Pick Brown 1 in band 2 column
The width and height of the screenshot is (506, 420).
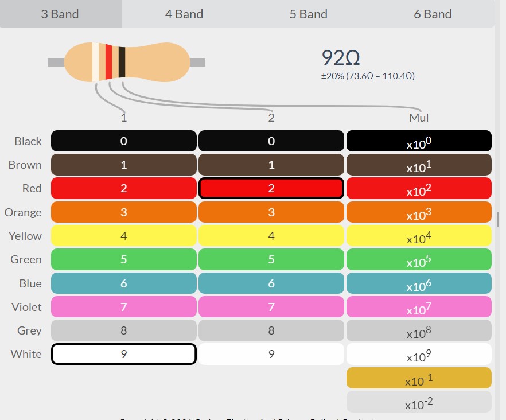[271, 165]
